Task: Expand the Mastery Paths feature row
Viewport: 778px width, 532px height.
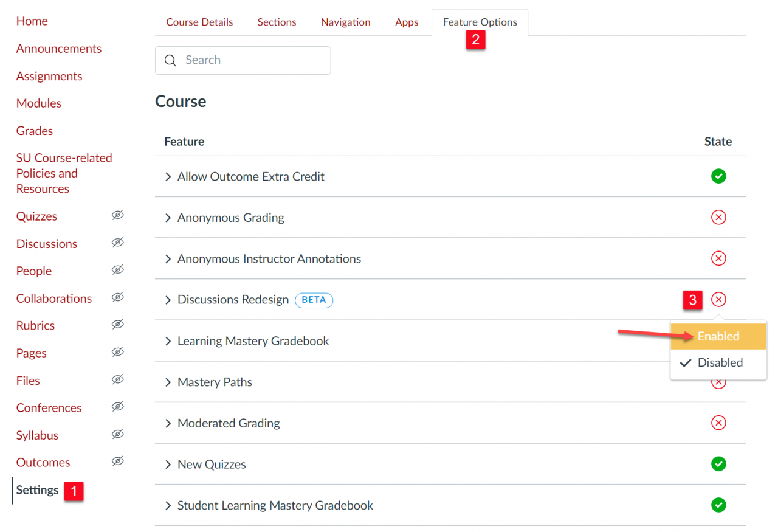Action: tap(168, 382)
